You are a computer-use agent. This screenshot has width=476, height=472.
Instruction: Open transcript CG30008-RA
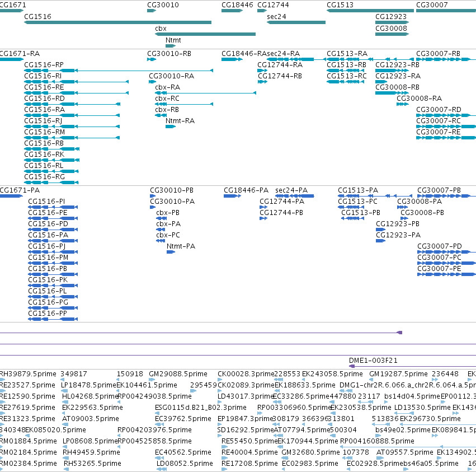point(420,99)
